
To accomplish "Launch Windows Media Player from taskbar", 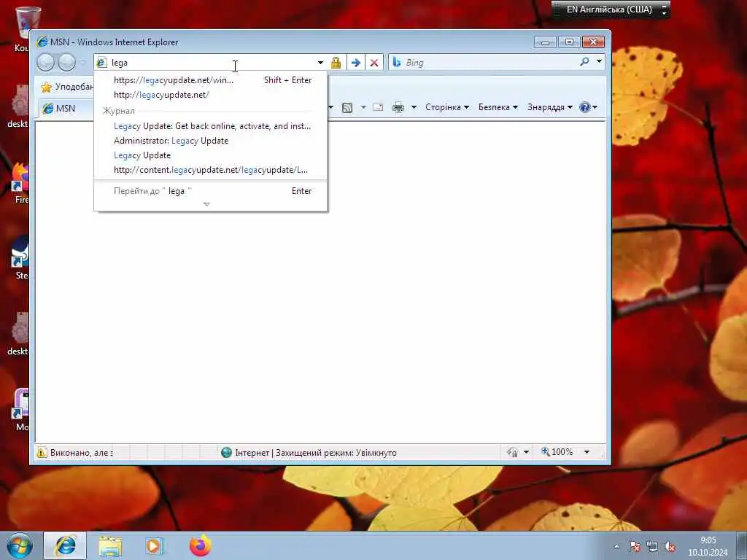I will pos(154,545).
